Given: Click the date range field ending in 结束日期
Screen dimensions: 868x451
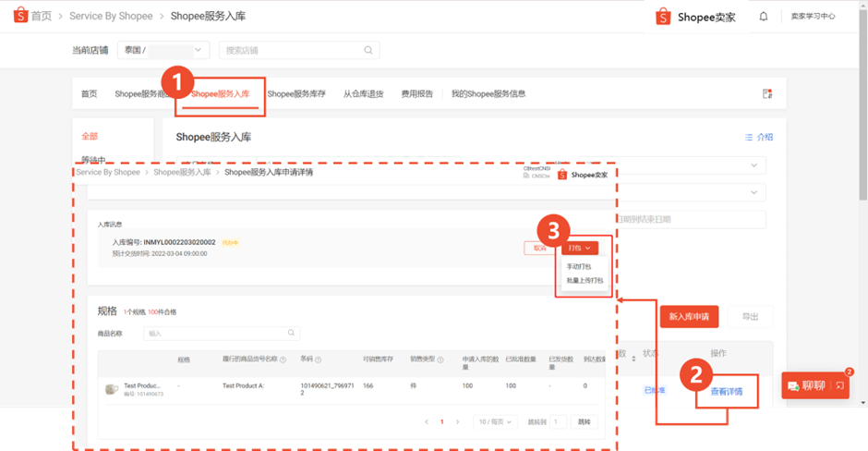Looking at the screenshot, I should [692, 219].
